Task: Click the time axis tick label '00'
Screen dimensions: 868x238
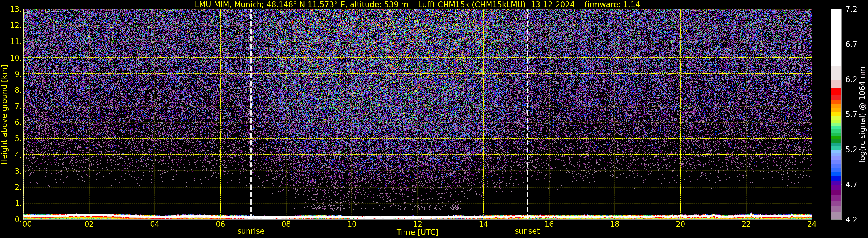Action: pyautogui.click(x=27, y=224)
